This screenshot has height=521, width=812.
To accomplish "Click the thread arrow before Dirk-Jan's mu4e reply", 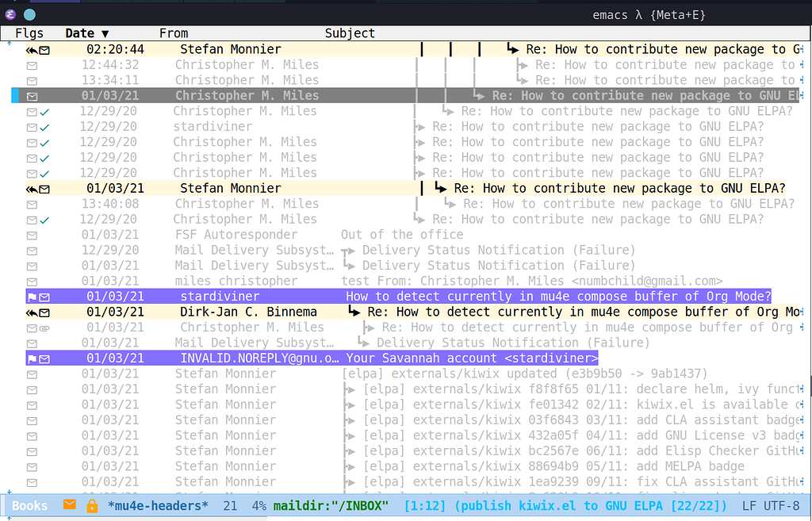I will pos(354,312).
